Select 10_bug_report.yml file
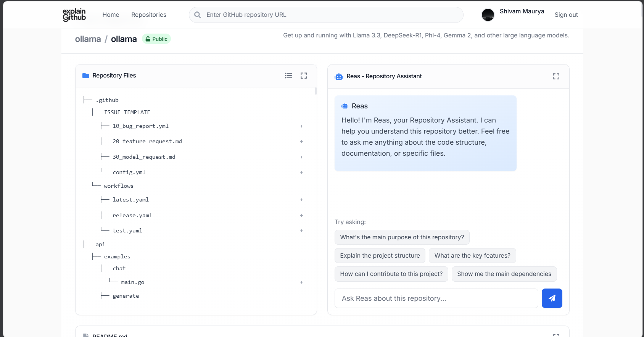Screen dimensions: 644x337 (141, 126)
